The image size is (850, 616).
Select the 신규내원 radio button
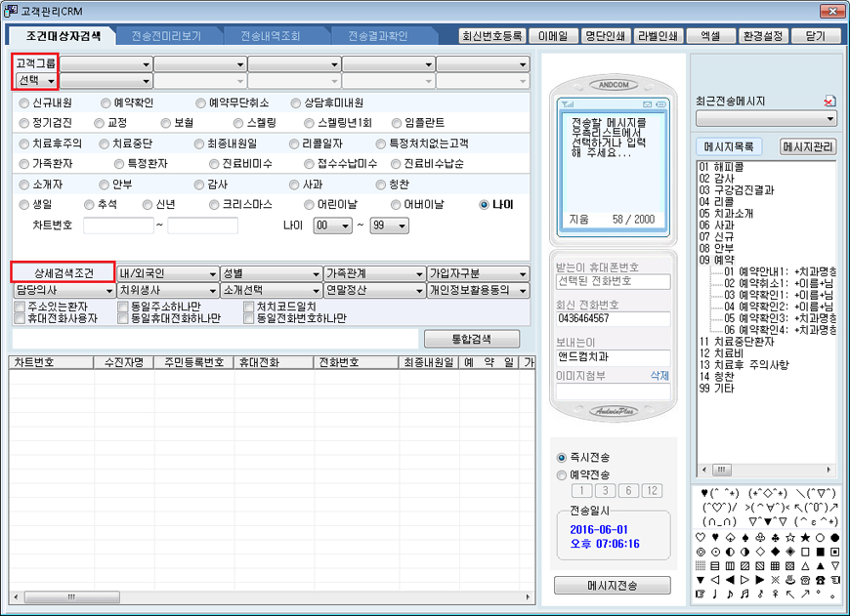(24, 103)
